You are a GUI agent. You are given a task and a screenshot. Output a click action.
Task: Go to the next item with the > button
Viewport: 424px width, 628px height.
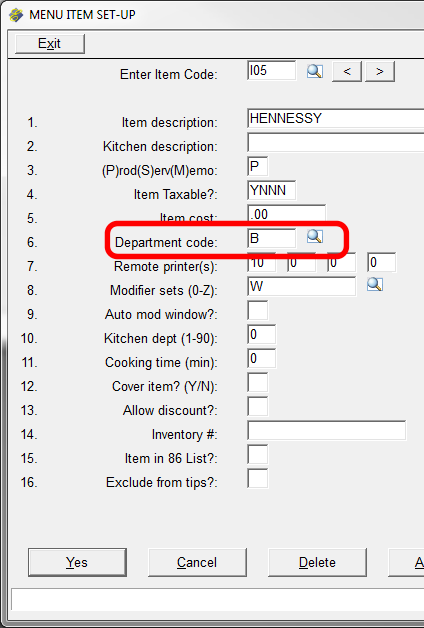[x=380, y=72]
